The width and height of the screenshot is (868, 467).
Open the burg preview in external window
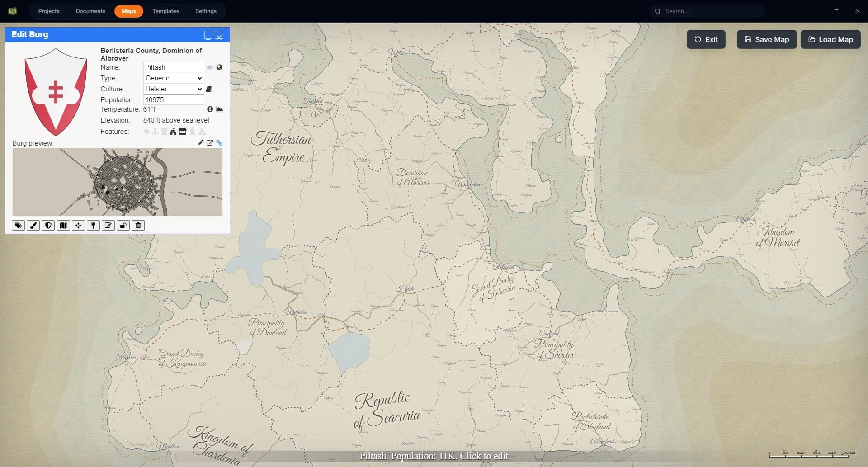pos(210,143)
